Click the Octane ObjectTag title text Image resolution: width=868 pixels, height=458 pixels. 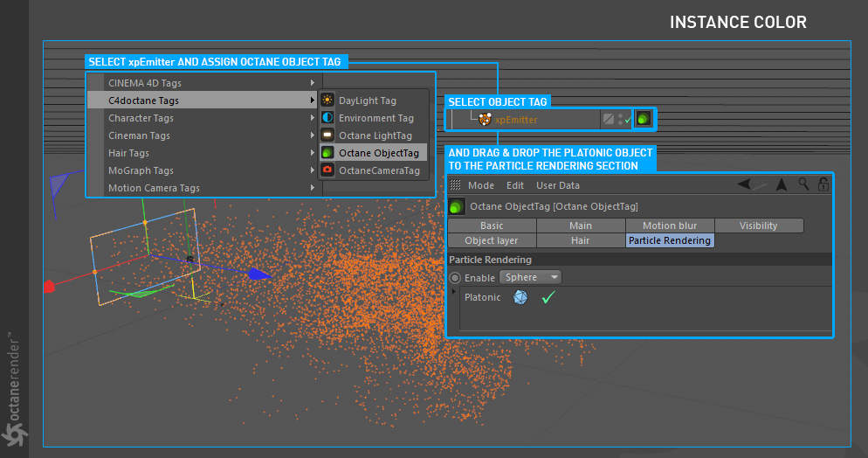(554, 206)
